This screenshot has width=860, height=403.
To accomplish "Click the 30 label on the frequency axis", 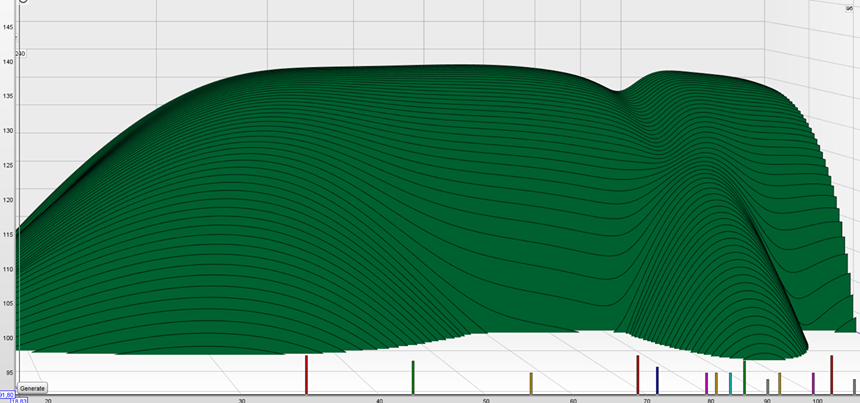I will click(x=241, y=401).
